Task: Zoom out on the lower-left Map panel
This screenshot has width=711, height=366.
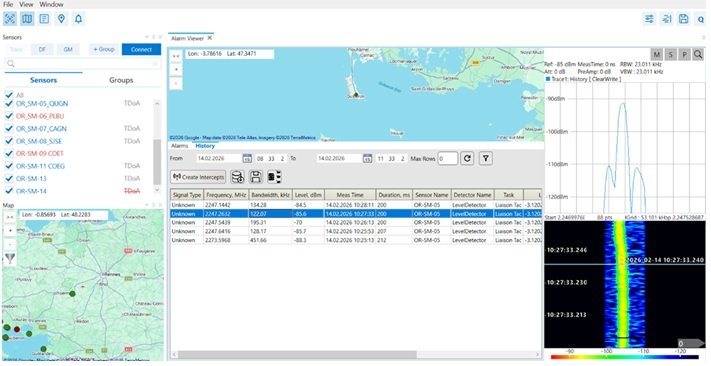Action: 10,244
